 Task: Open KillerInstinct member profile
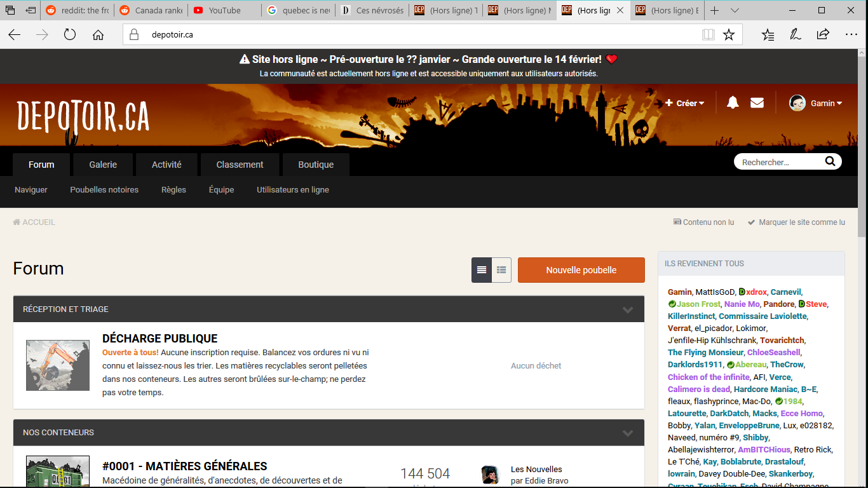tap(691, 316)
